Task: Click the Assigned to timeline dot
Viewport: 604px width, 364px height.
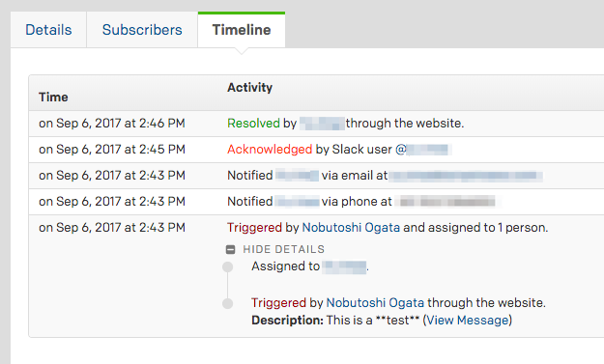Action: click(x=228, y=266)
